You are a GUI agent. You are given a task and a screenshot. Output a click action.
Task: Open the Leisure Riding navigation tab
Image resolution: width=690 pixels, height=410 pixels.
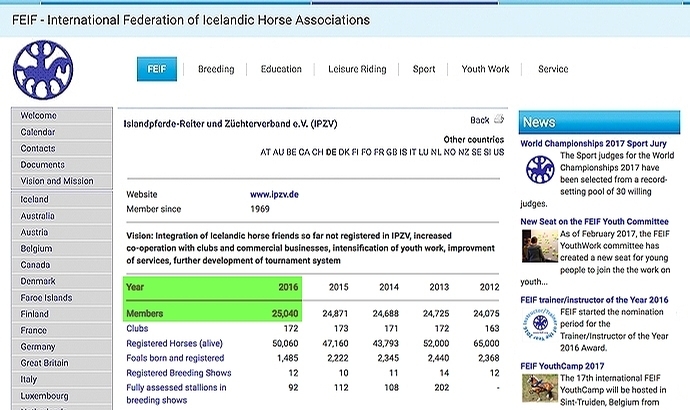coord(357,69)
